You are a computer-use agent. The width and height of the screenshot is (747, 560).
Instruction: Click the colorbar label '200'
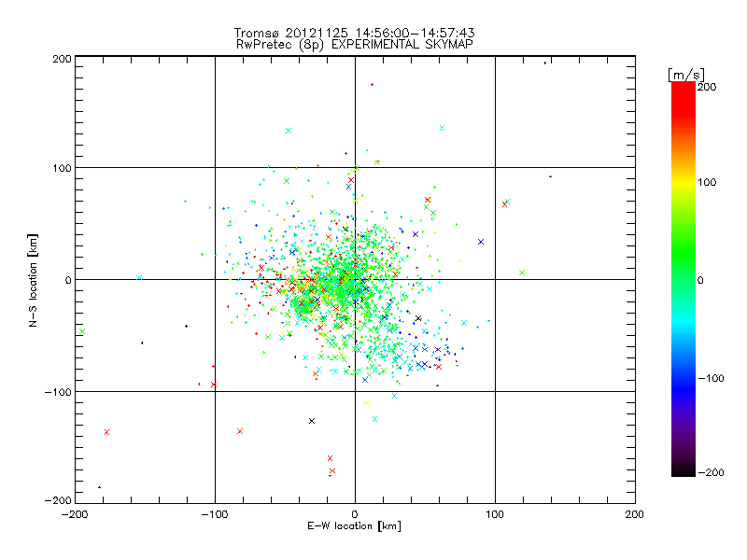coord(707,87)
